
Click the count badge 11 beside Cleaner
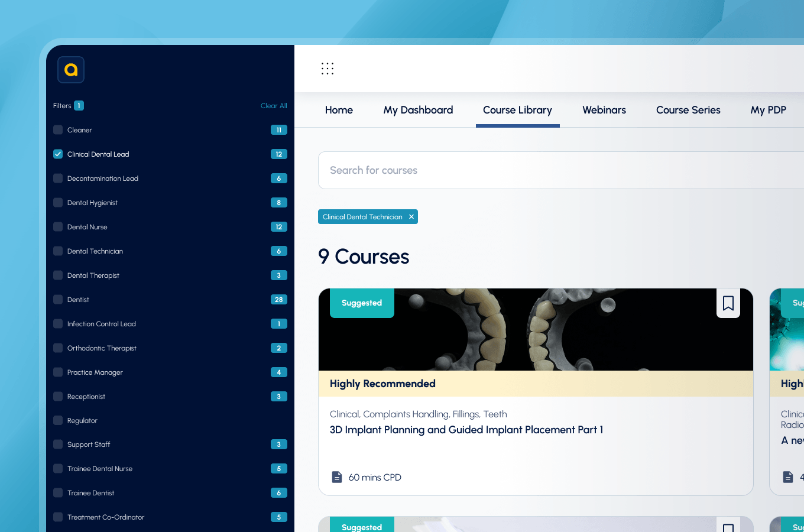(x=279, y=130)
